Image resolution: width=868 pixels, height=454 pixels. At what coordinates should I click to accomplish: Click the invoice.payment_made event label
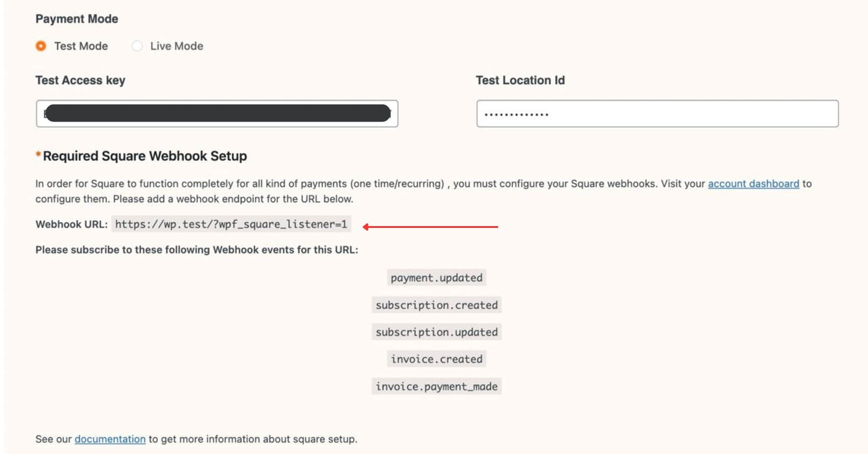click(436, 386)
